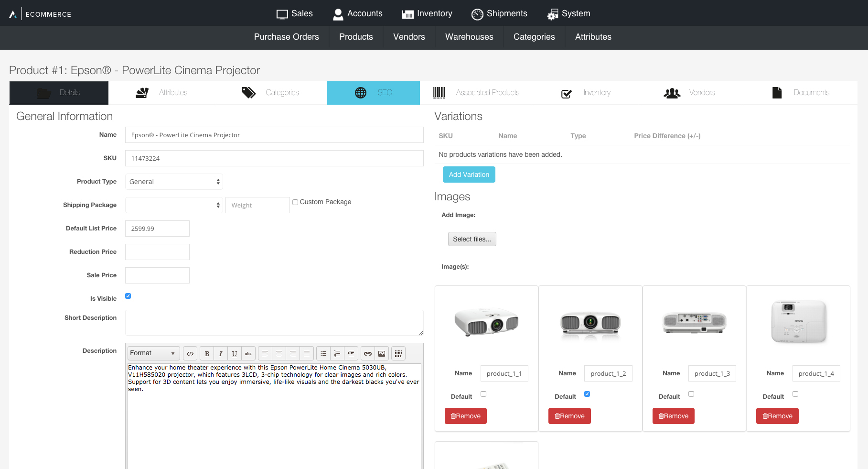This screenshot has width=868, height=469.
Task: Click the Add Variation button
Action: point(469,175)
